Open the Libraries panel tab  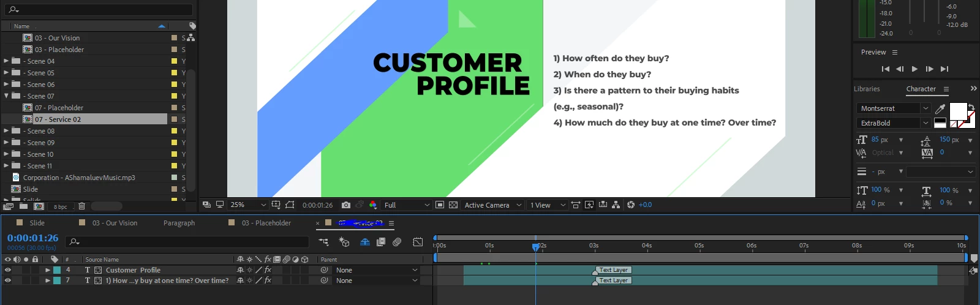pos(867,89)
